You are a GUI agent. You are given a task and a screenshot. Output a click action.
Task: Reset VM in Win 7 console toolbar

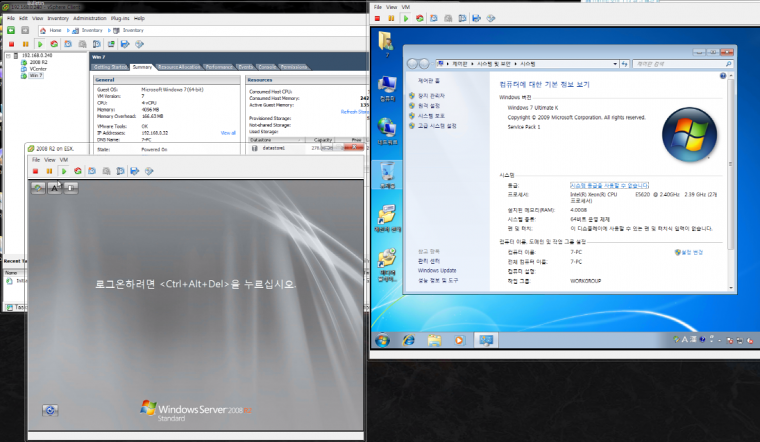[420, 18]
